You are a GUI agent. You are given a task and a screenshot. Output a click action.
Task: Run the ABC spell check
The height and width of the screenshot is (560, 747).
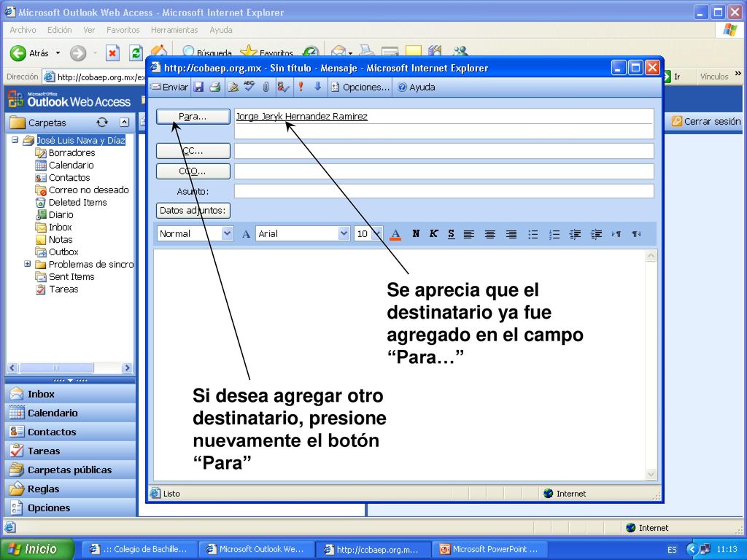click(x=249, y=87)
